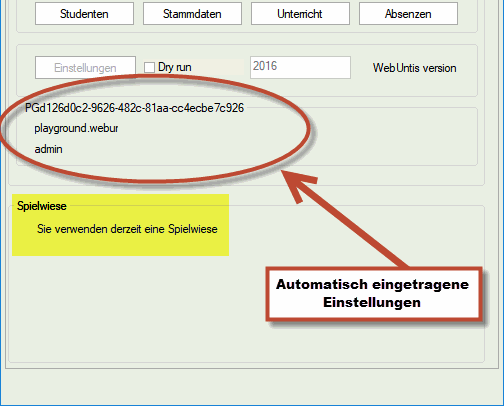Click the red arrow head annotation

[x=297, y=185]
